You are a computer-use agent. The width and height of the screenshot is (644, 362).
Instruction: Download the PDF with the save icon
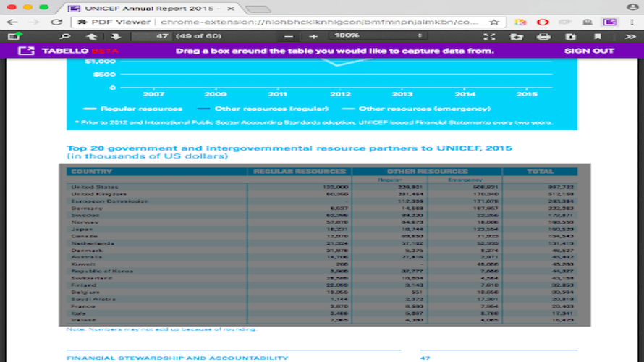tap(570, 37)
